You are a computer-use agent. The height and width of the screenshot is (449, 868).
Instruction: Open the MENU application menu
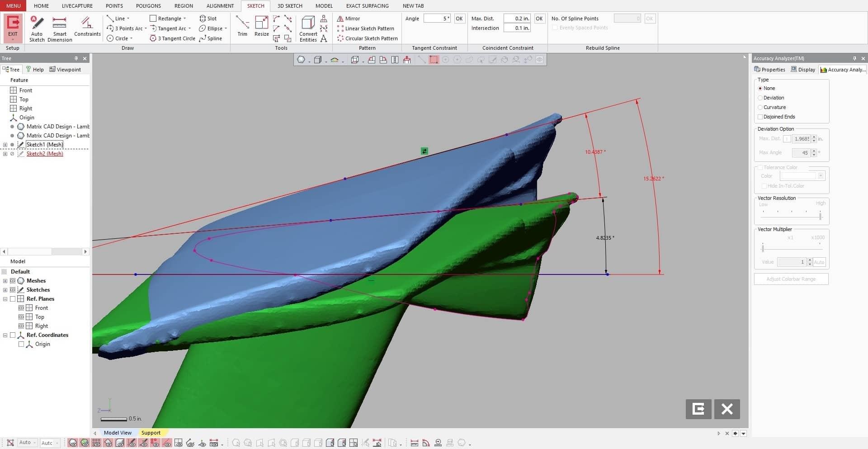[13, 6]
